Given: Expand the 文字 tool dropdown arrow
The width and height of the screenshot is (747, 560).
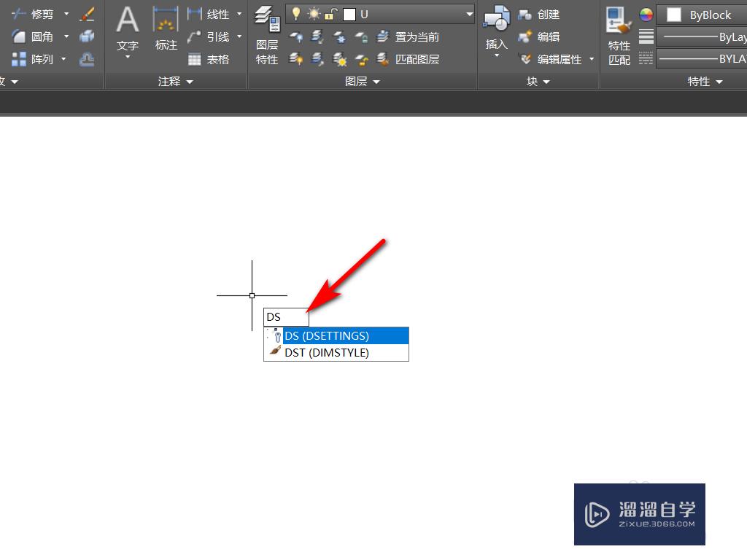Looking at the screenshot, I should (127, 57).
